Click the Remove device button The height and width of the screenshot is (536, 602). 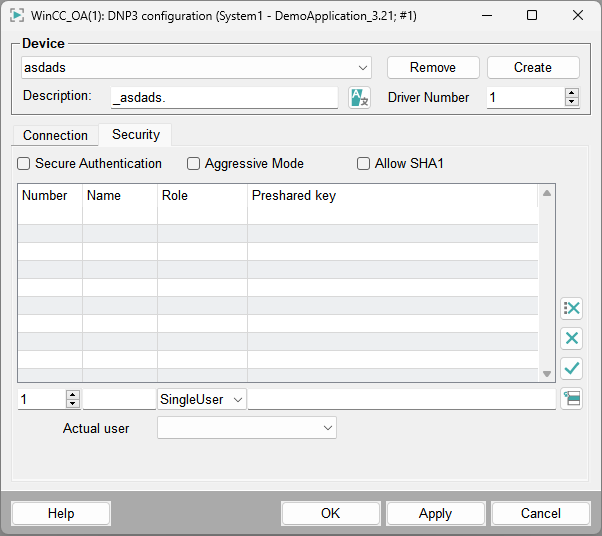click(433, 68)
